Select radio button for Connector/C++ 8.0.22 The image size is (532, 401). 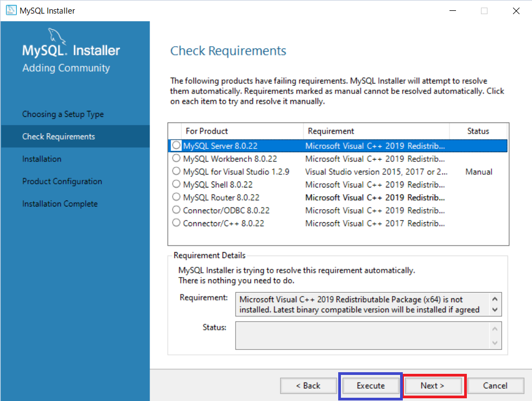[x=176, y=223]
